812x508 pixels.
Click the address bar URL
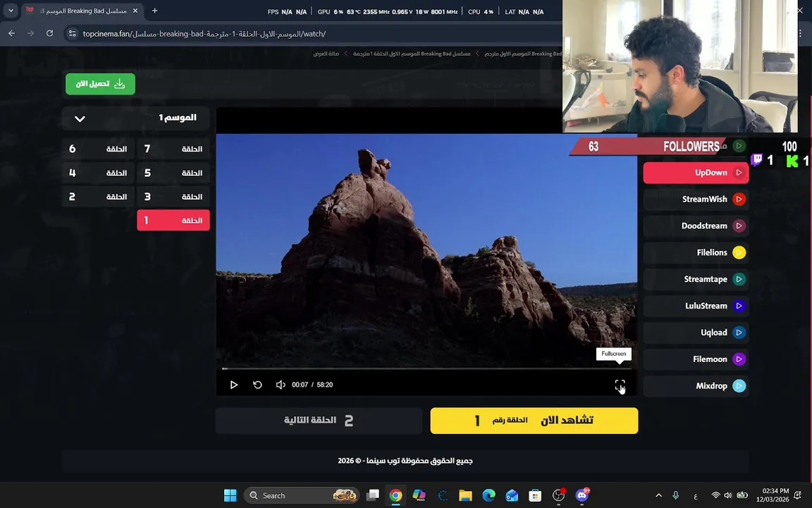pyautogui.click(x=204, y=34)
